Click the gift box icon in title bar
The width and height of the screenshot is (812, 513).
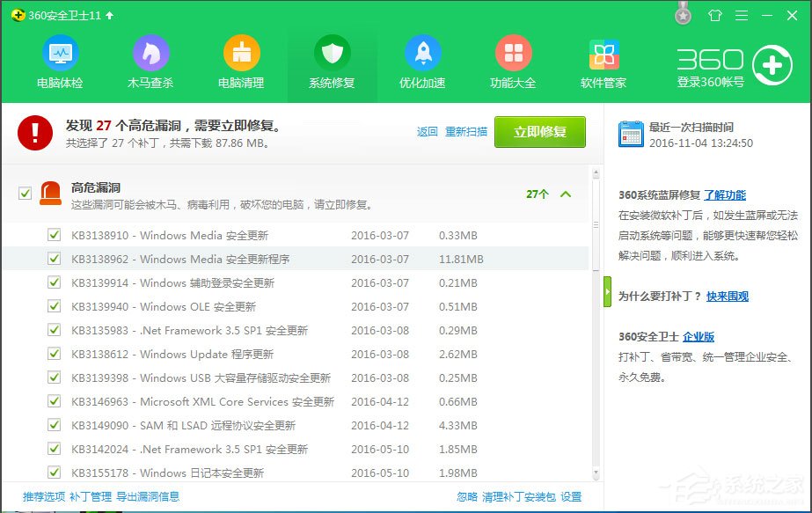tap(714, 15)
